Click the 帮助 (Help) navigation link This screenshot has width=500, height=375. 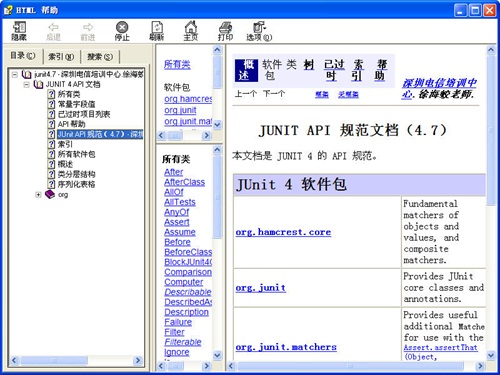pos(380,70)
